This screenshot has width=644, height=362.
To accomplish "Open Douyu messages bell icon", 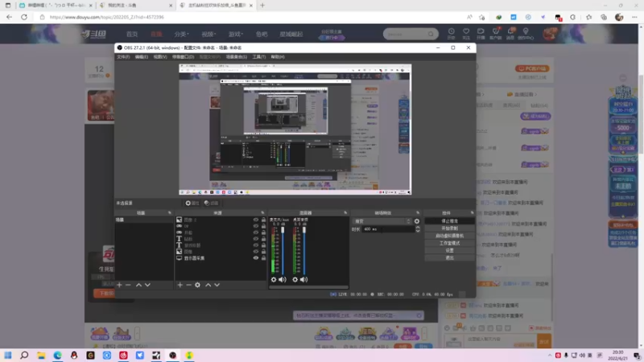I will [x=510, y=34].
